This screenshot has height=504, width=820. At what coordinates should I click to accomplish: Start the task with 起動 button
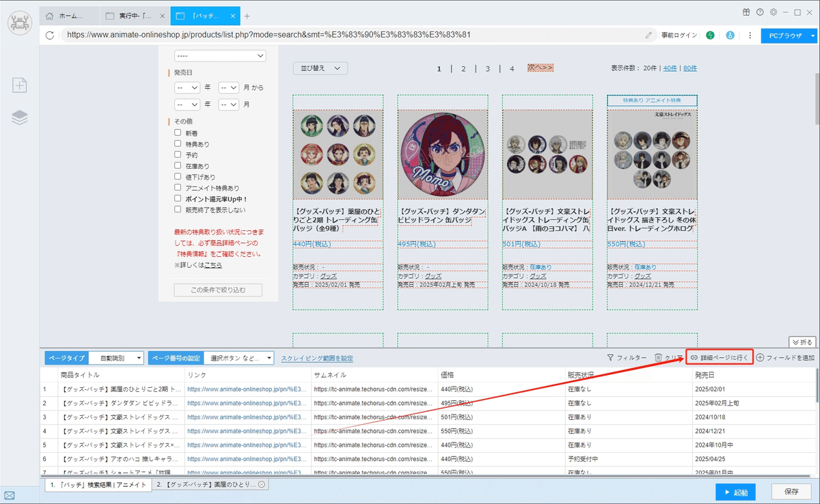click(736, 492)
